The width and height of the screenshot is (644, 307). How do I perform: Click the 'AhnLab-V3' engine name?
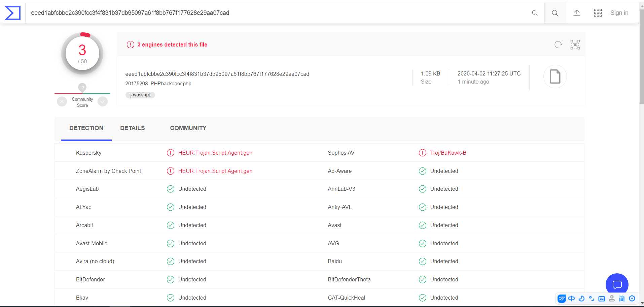pyautogui.click(x=342, y=189)
